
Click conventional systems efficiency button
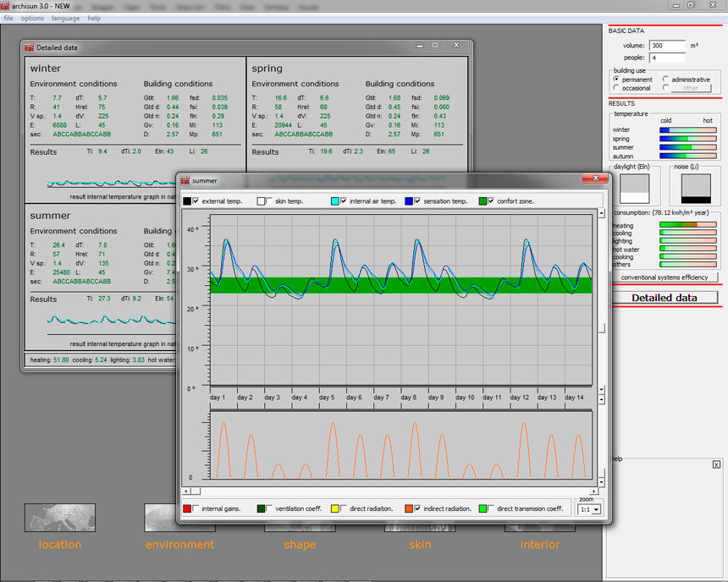click(665, 277)
